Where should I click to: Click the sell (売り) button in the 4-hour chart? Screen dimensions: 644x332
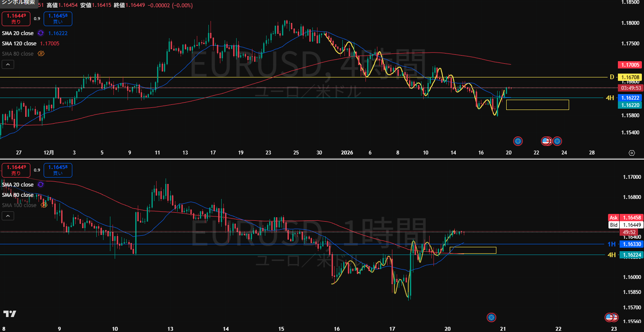(x=16, y=18)
